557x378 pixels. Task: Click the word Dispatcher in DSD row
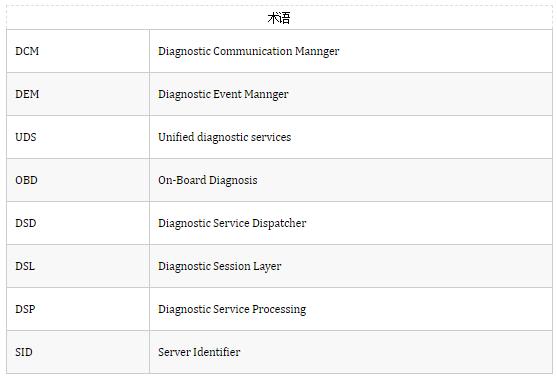coord(279,223)
